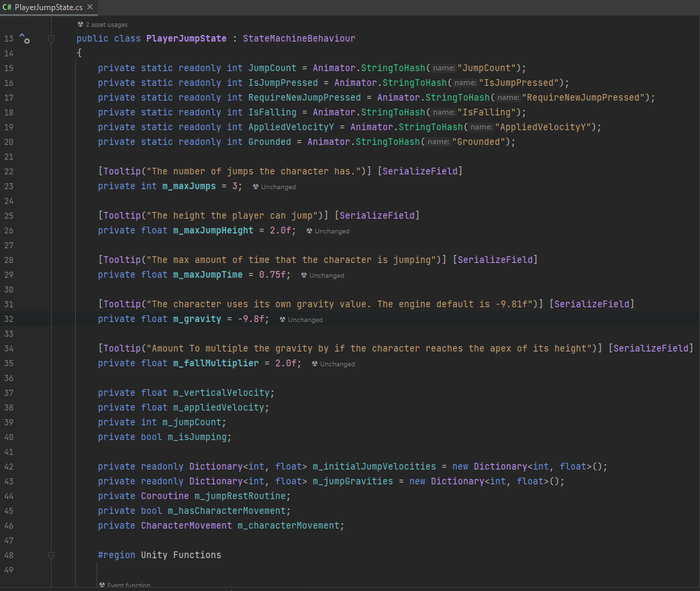Click the RequireNewJumpPressed field identifier
Screen dimensions: 700x591
pyautogui.click(x=305, y=98)
